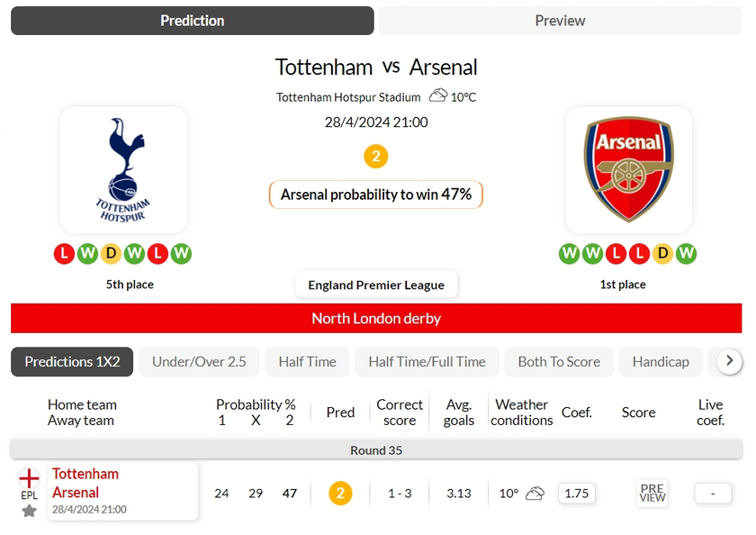Click Arsenal's yellow D form badge
Screen dimensions: 756x535
663,254
